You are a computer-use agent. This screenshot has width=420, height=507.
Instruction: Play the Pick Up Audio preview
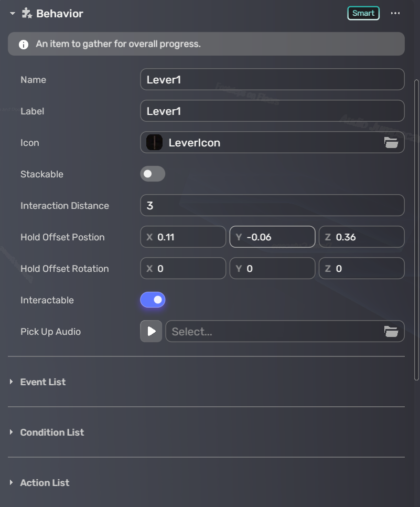pyautogui.click(x=151, y=331)
